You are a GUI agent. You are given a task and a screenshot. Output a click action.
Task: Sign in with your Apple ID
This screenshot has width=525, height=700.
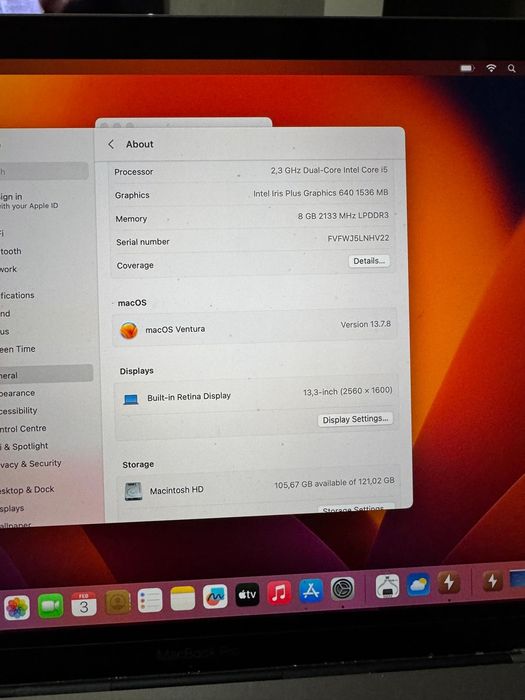click(29, 200)
